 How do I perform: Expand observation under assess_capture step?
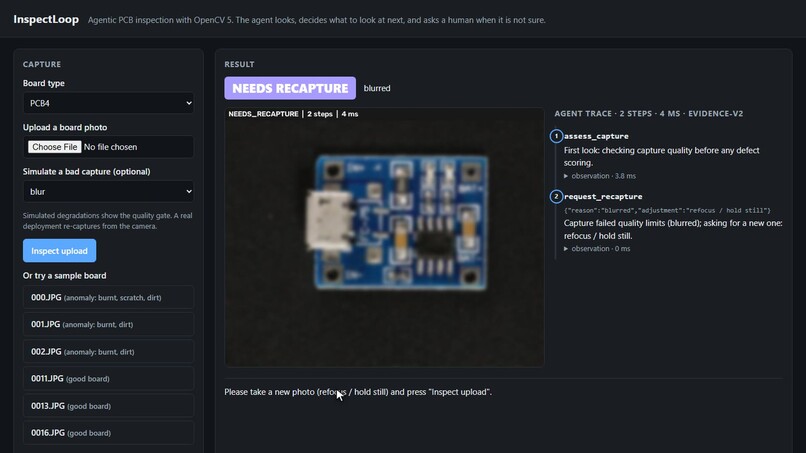click(600, 176)
